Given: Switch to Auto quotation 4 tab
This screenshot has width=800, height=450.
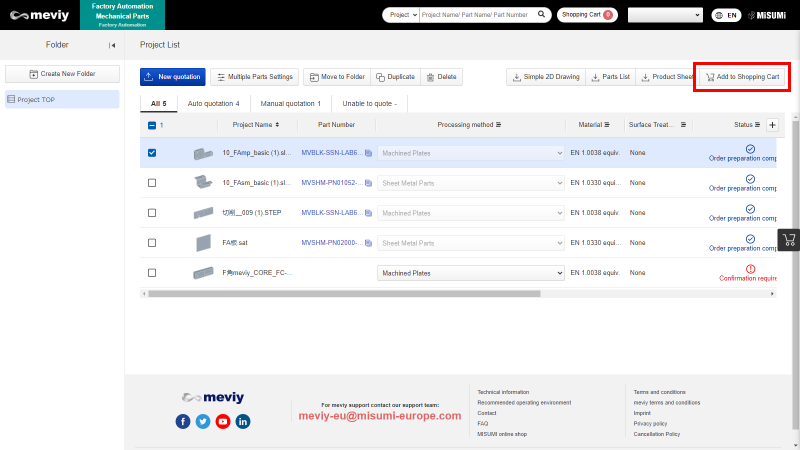Looking at the screenshot, I should (213, 104).
